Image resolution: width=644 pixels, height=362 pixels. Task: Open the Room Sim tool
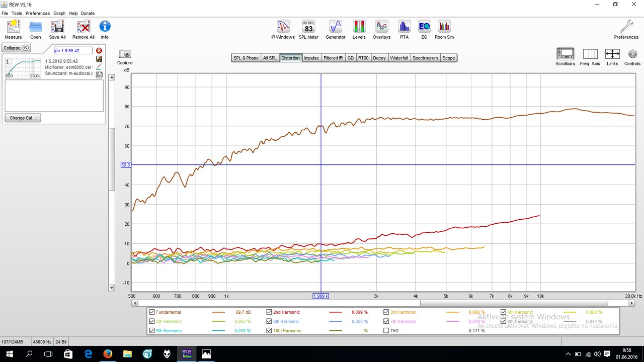pyautogui.click(x=444, y=30)
